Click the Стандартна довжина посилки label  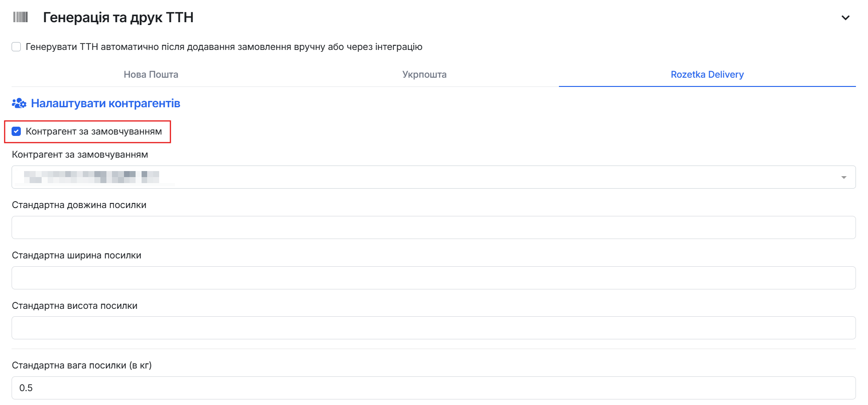pos(79,205)
